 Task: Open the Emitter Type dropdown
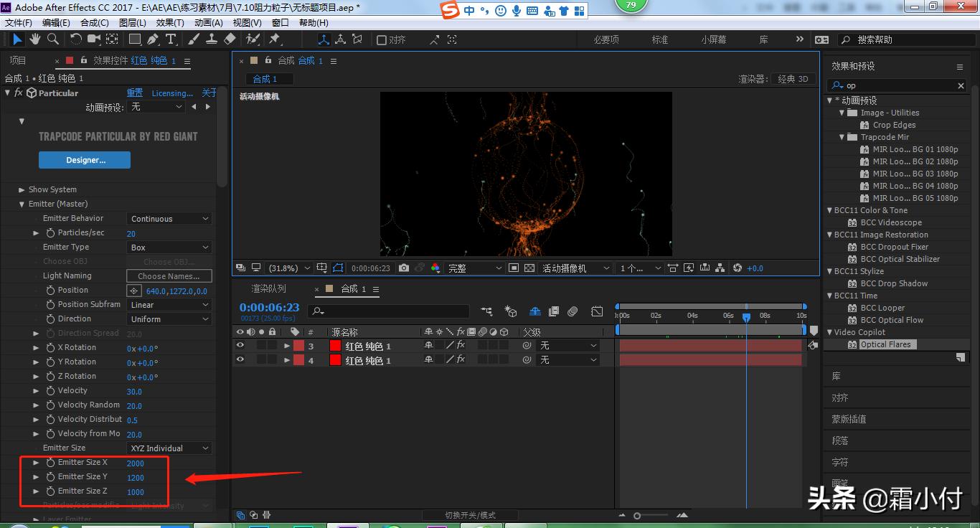pyautogui.click(x=169, y=247)
